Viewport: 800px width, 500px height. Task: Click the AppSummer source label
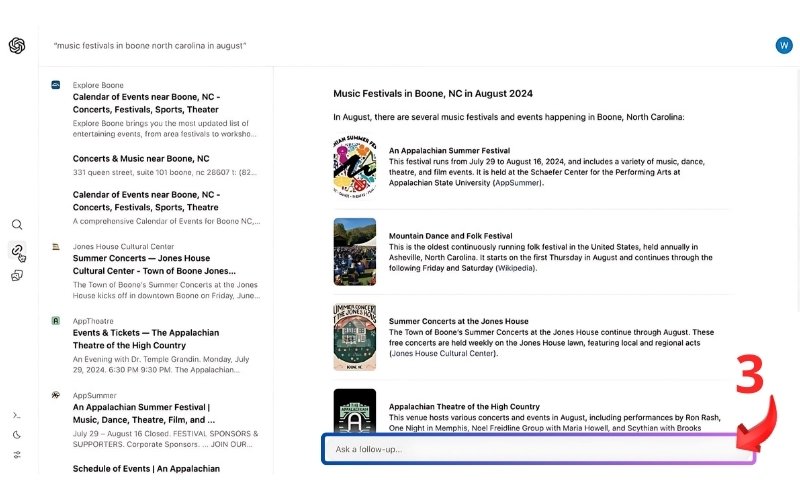(x=94, y=395)
